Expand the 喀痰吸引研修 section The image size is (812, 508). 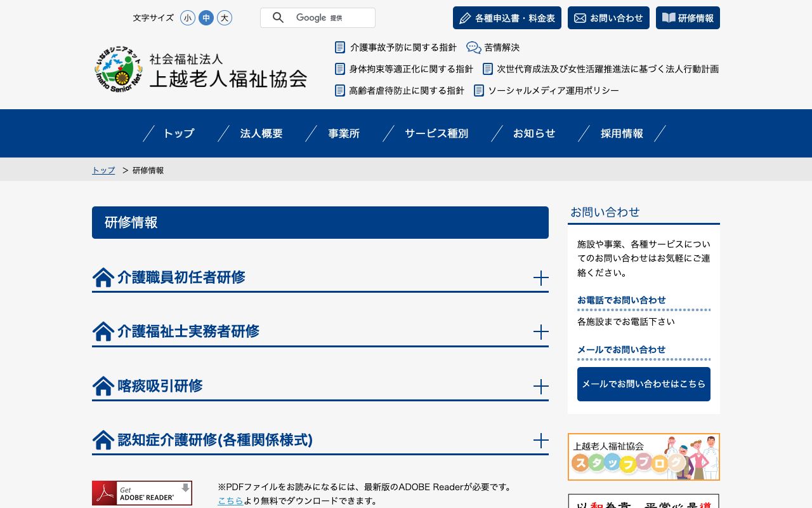tap(541, 386)
